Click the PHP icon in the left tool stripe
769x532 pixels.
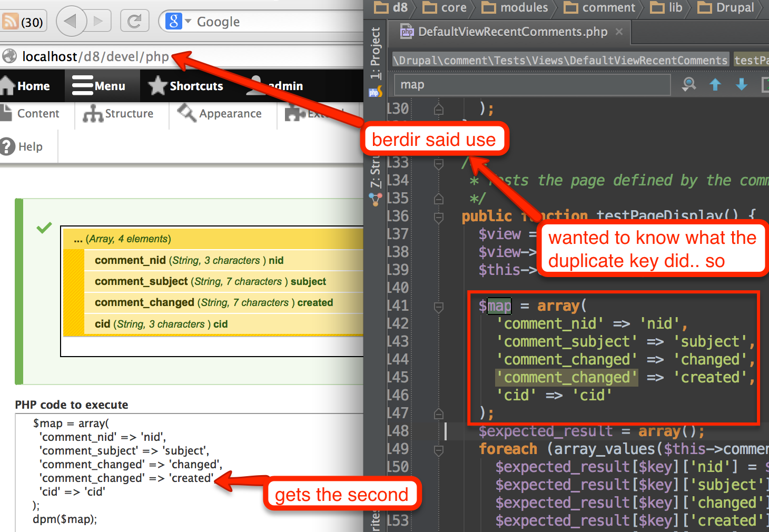tap(375, 93)
